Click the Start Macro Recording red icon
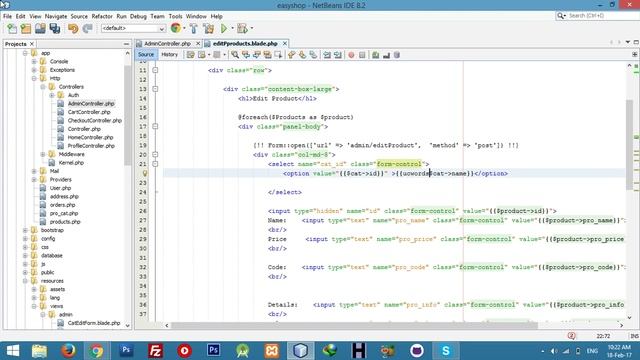640x360 pixels. [x=351, y=55]
